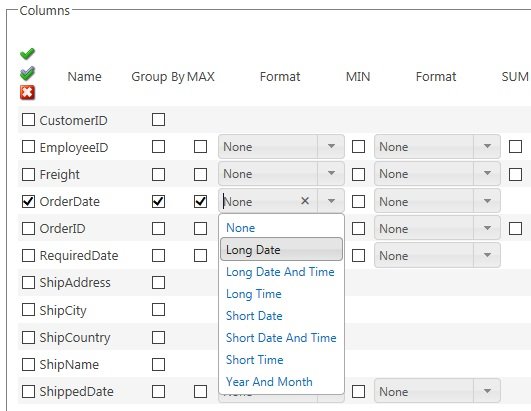This screenshot has height=411, width=531.
Task: Collapse the OrderDate MAX format dropdown arrow
Action: (x=331, y=201)
